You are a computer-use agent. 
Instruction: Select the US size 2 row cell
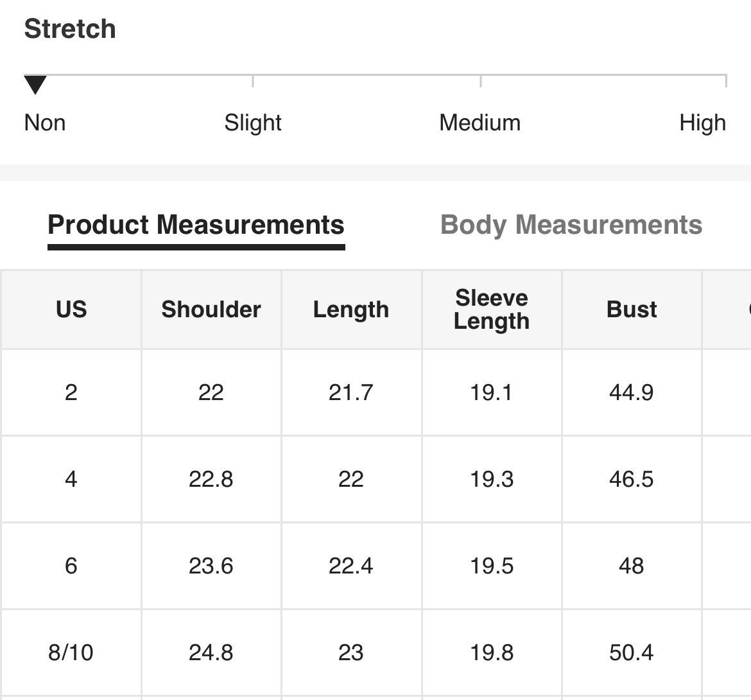[71, 392]
